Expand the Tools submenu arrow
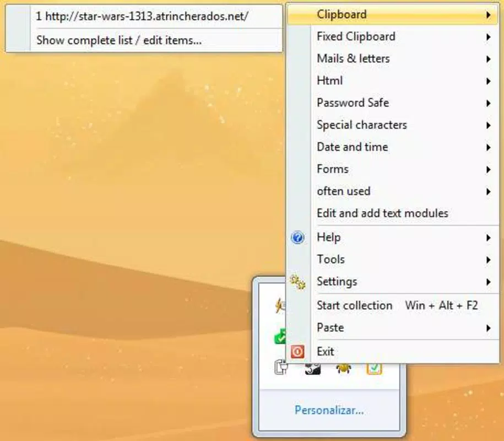 click(488, 260)
